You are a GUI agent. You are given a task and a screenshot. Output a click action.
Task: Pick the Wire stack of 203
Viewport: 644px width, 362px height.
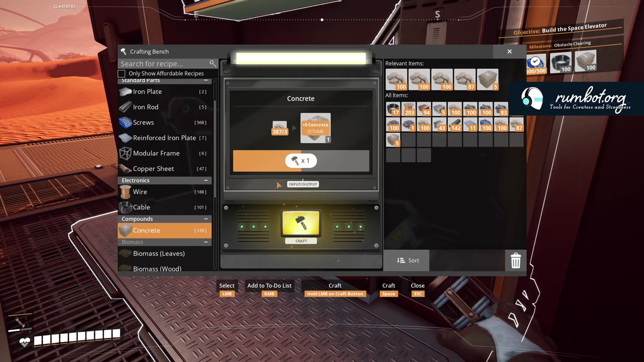409,109
